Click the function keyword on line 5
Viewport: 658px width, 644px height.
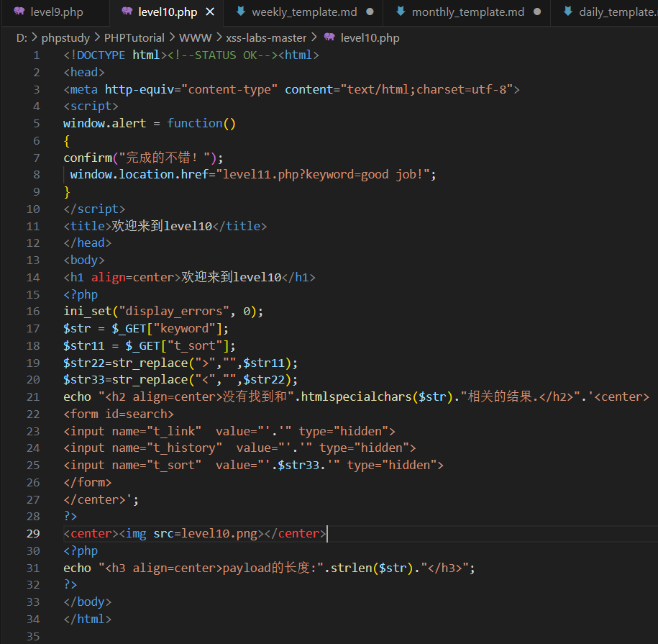pyautogui.click(x=194, y=124)
